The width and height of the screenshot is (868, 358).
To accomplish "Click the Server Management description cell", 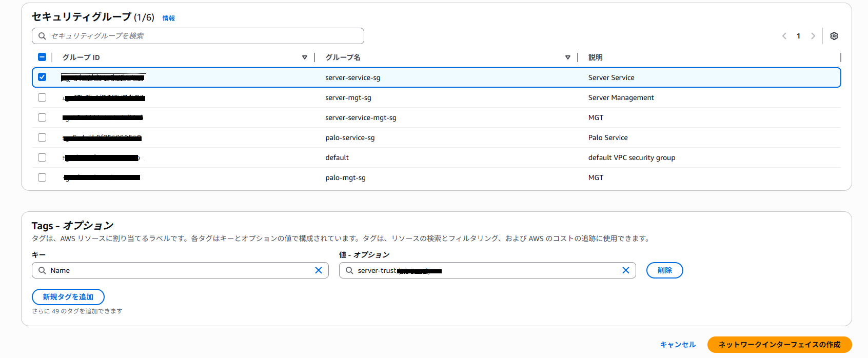I will 621,97.
